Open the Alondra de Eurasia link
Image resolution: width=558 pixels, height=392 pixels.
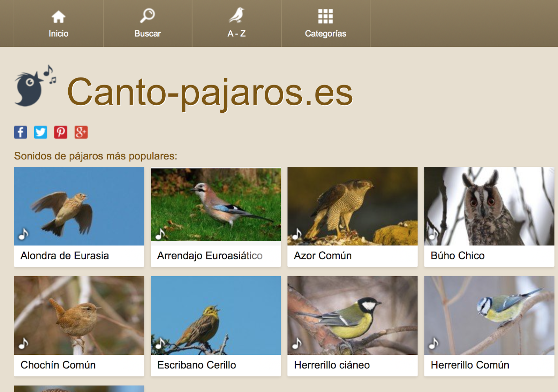[x=65, y=256]
